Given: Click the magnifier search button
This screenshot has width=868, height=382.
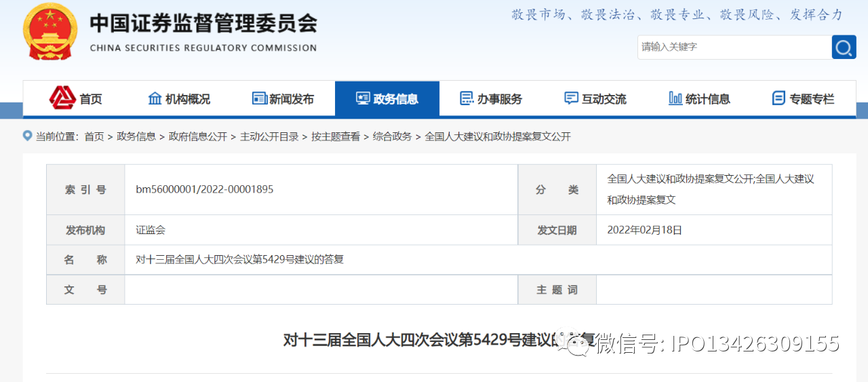Looking at the screenshot, I should (x=844, y=47).
